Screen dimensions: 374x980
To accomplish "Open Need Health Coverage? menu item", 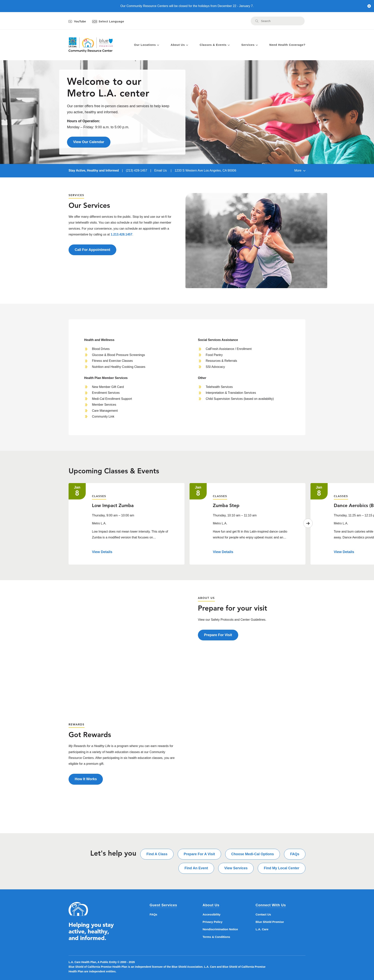I will tap(287, 45).
